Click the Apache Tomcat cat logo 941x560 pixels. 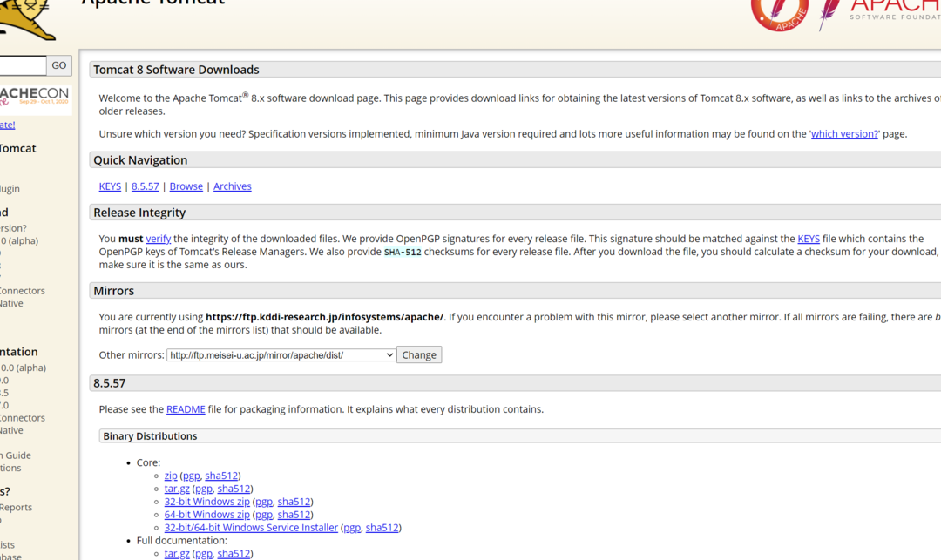(26, 19)
